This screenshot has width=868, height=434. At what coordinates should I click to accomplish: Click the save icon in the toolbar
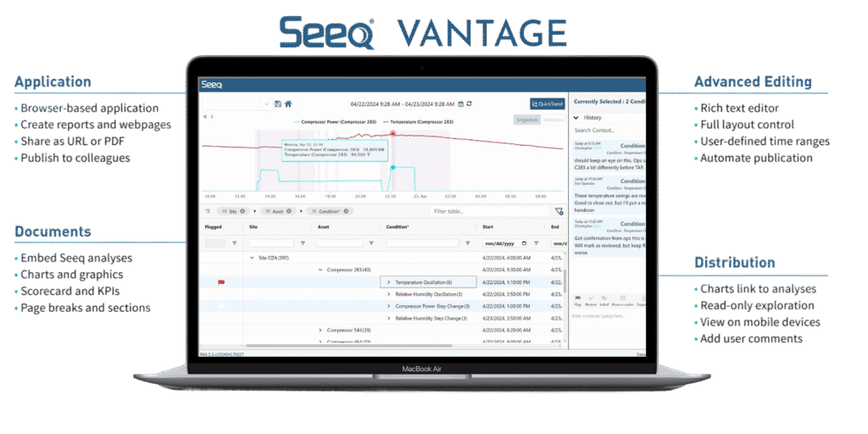tap(278, 104)
